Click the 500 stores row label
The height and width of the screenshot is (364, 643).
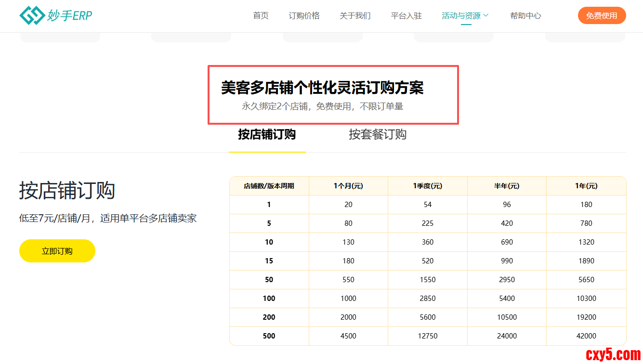(x=269, y=336)
